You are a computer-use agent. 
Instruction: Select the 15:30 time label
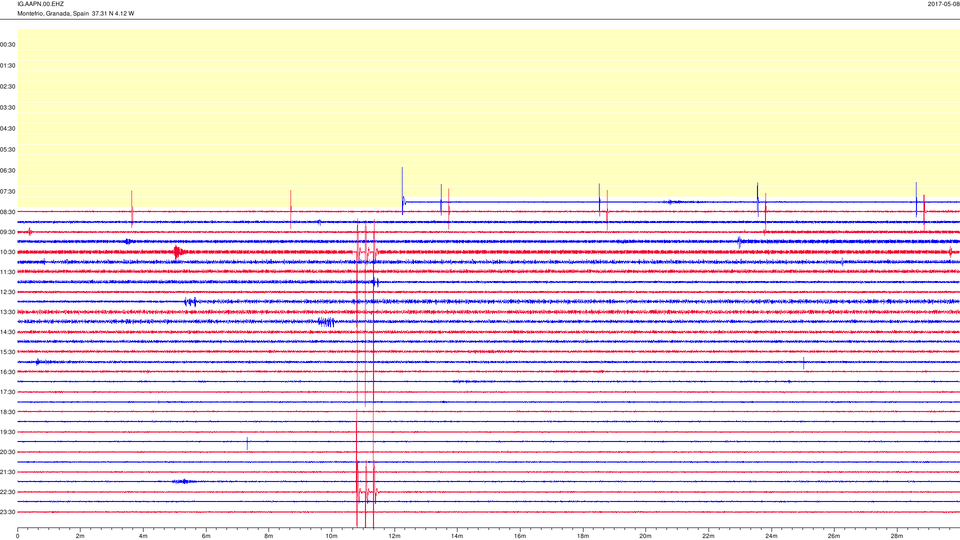(8, 352)
